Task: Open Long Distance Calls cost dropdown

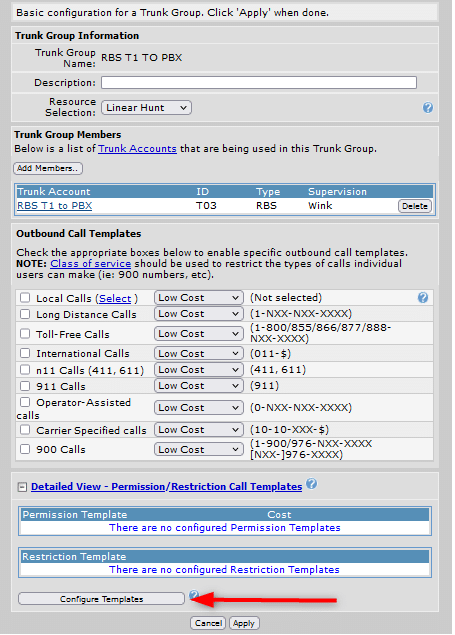Action: (198, 314)
